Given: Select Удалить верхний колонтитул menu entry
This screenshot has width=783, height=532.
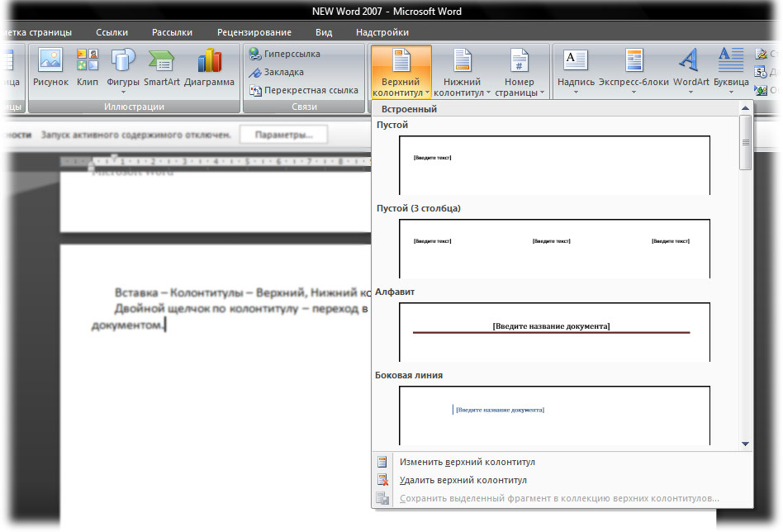Looking at the screenshot, I should point(562,480).
